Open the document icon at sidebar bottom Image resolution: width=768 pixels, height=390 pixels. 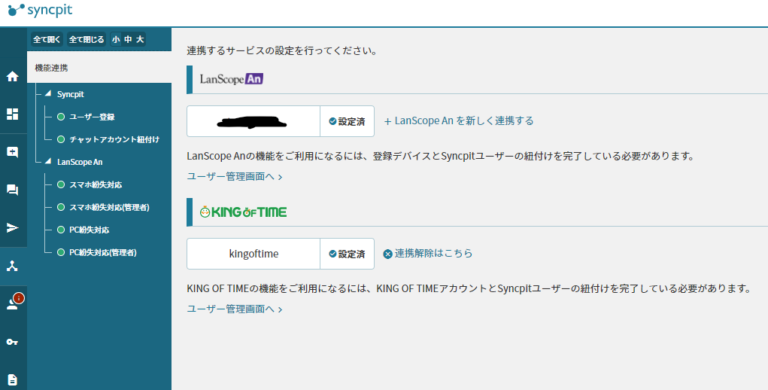click(x=13, y=380)
